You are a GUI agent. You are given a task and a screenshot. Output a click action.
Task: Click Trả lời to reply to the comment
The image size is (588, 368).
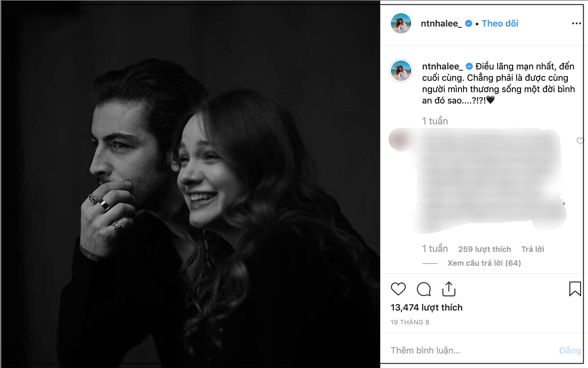pos(533,249)
